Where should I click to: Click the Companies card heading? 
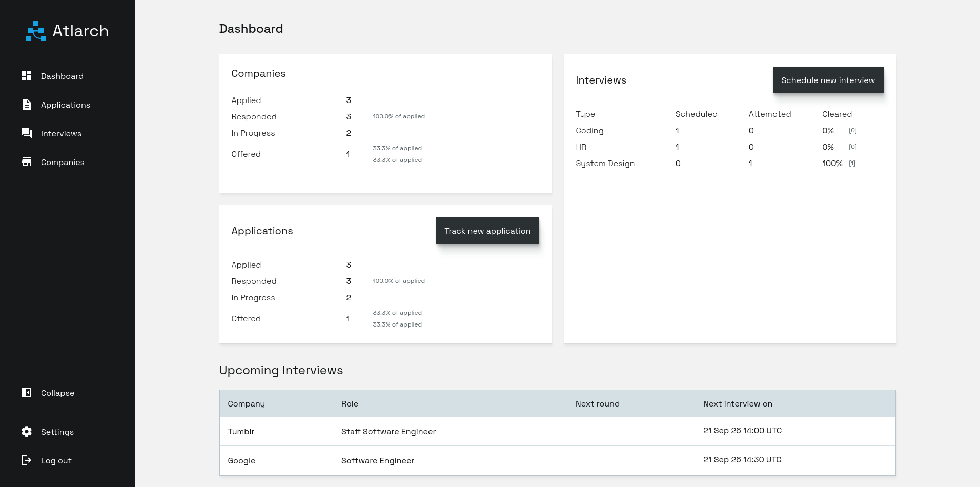pyautogui.click(x=258, y=73)
